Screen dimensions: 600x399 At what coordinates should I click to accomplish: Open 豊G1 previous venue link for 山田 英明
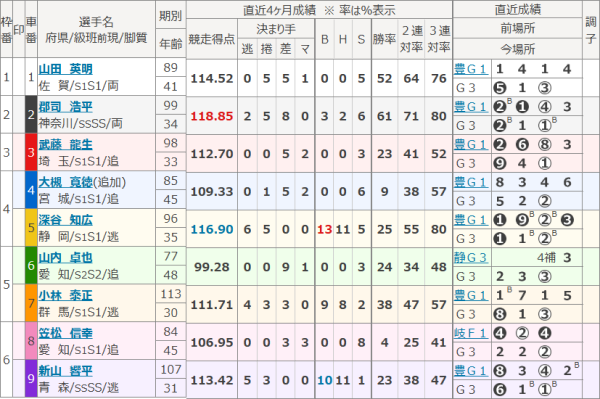click(x=471, y=69)
